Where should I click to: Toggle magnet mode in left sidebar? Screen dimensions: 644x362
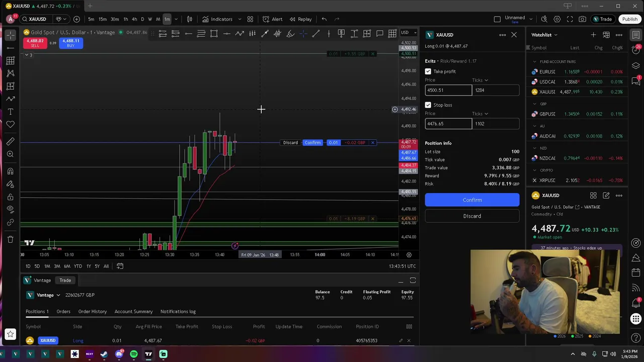[x=11, y=171]
